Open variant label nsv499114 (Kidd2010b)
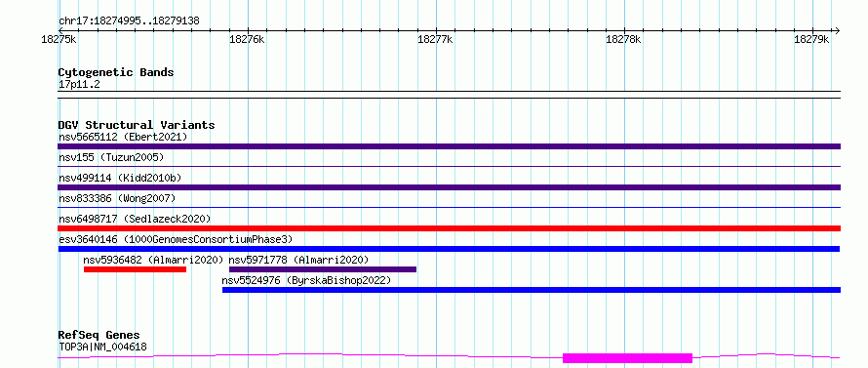Screen dimensions: 868x368 tap(120, 178)
